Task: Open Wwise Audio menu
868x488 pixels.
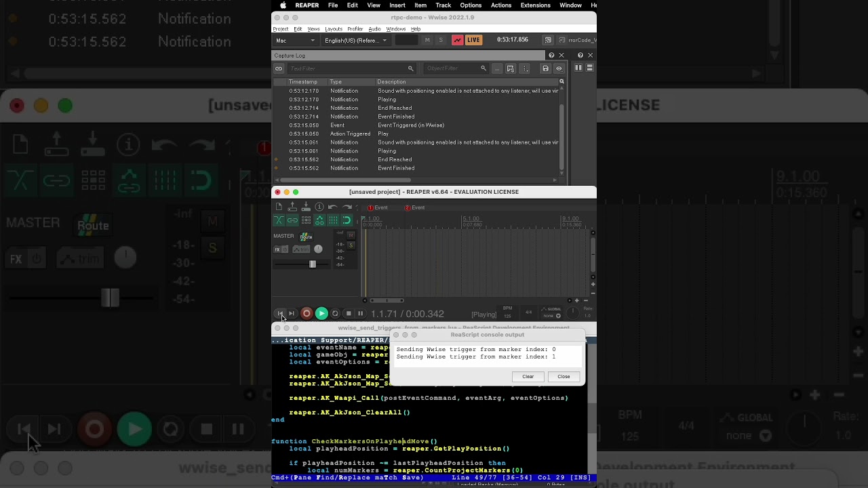Action: [374, 29]
